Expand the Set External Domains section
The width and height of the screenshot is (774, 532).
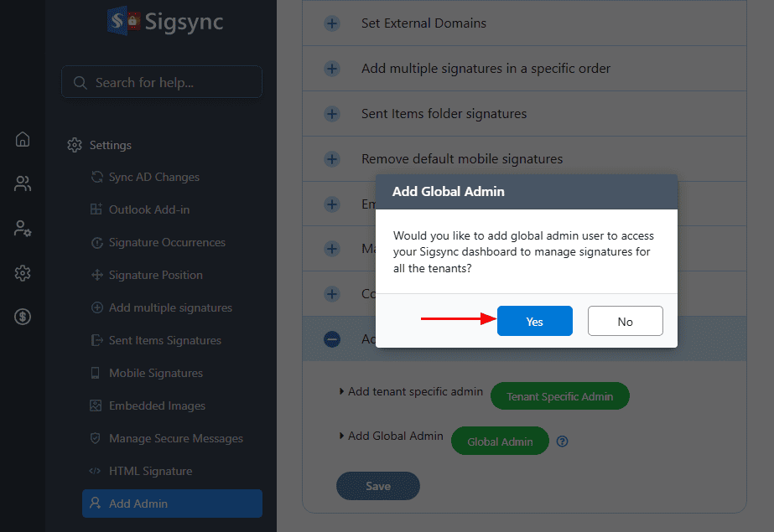[332, 23]
